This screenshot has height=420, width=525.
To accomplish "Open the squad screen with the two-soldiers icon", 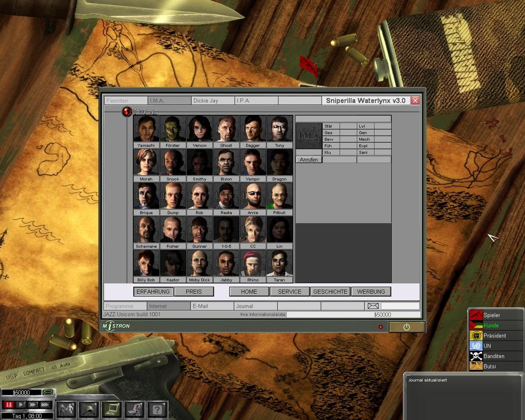I will pyautogui.click(x=66, y=409).
